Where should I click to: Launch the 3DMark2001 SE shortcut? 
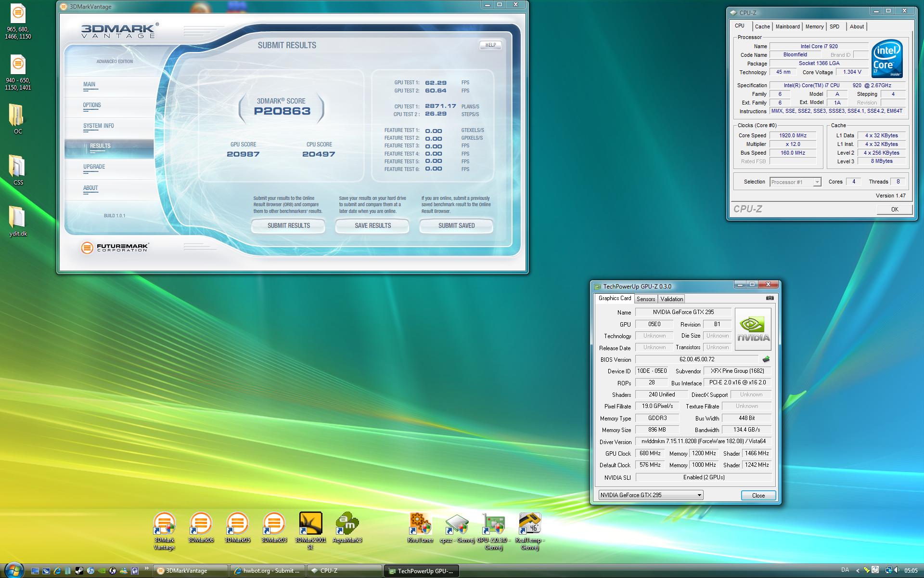[310, 531]
